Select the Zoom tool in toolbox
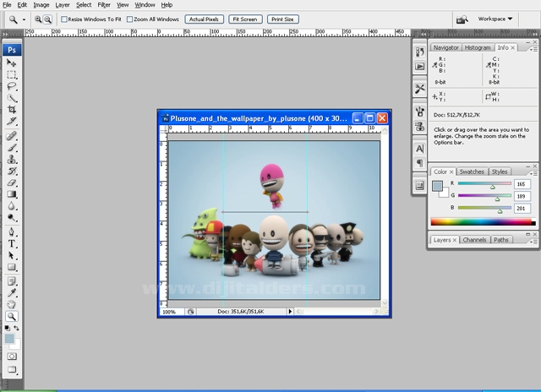This screenshot has height=392, width=541. click(x=11, y=316)
